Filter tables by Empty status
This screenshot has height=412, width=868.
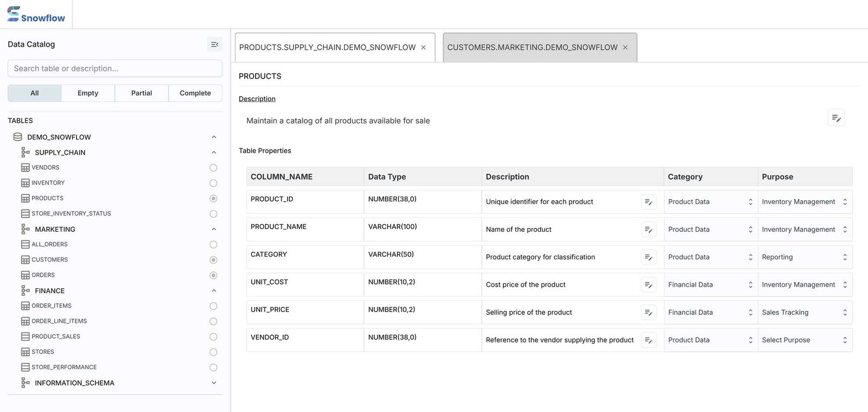point(87,93)
